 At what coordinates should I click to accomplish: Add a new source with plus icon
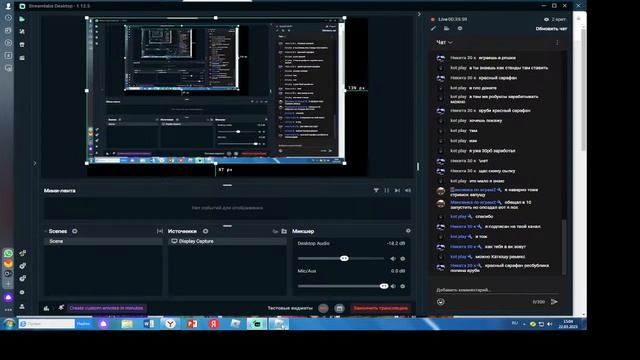point(206,231)
